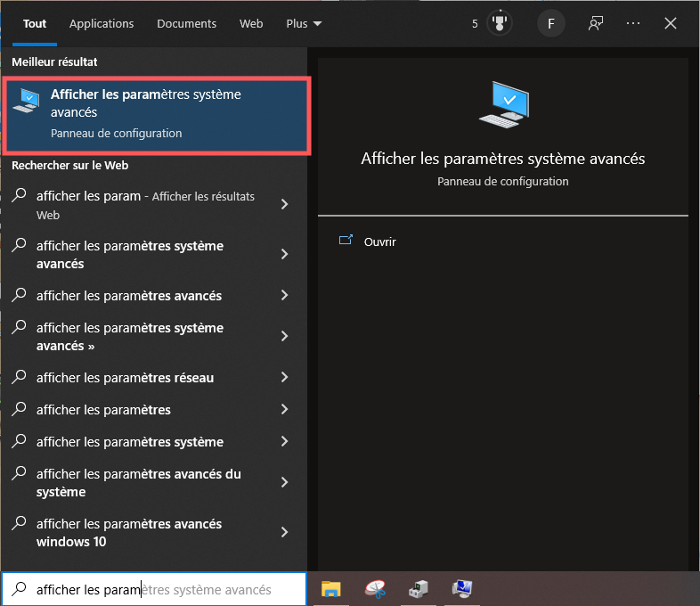Image resolution: width=700 pixels, height=606 pixels.
Task: Click Ouvrir in the preview pane
Action: [x=380, y=242]
